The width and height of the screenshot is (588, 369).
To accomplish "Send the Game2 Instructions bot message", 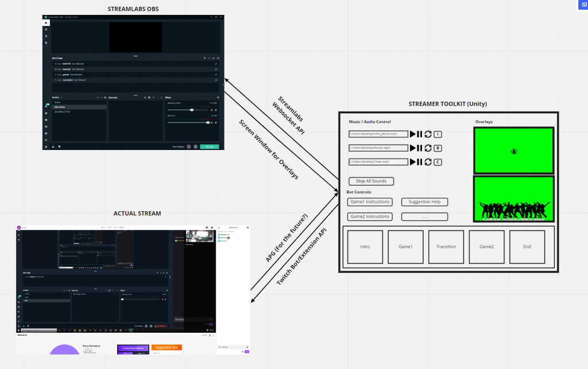I will (370, 217).
